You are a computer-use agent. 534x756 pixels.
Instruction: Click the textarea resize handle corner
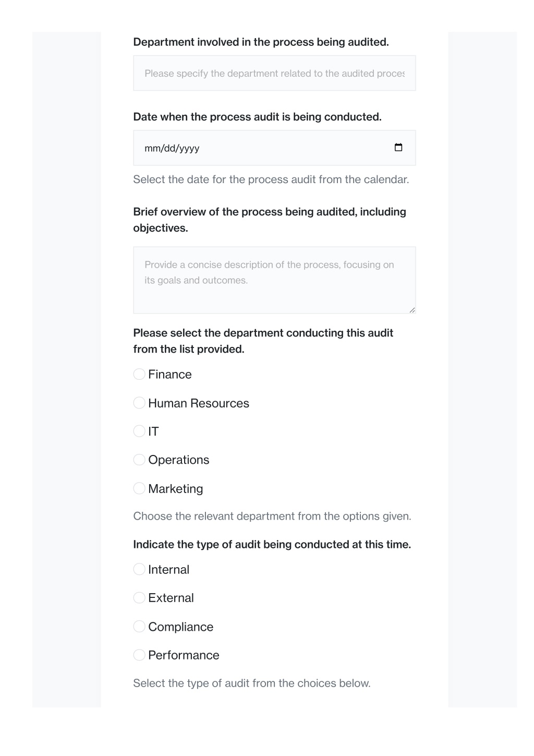(x=412, y=310)
